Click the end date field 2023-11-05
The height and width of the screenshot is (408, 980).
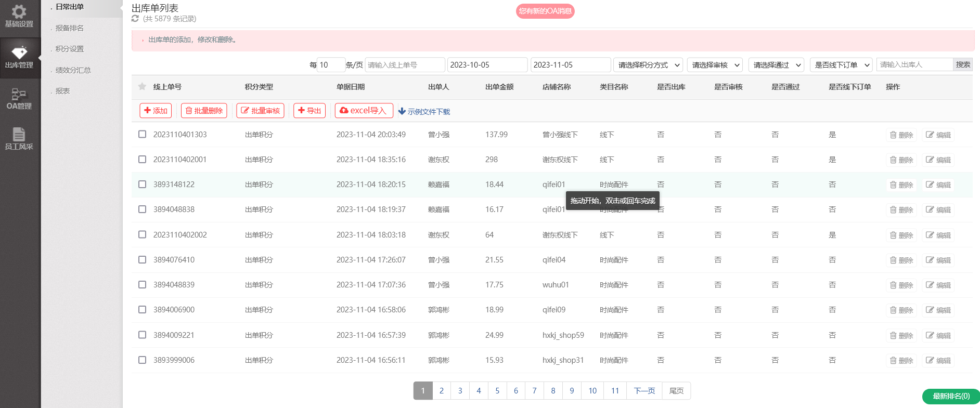(x=571, y=65)
